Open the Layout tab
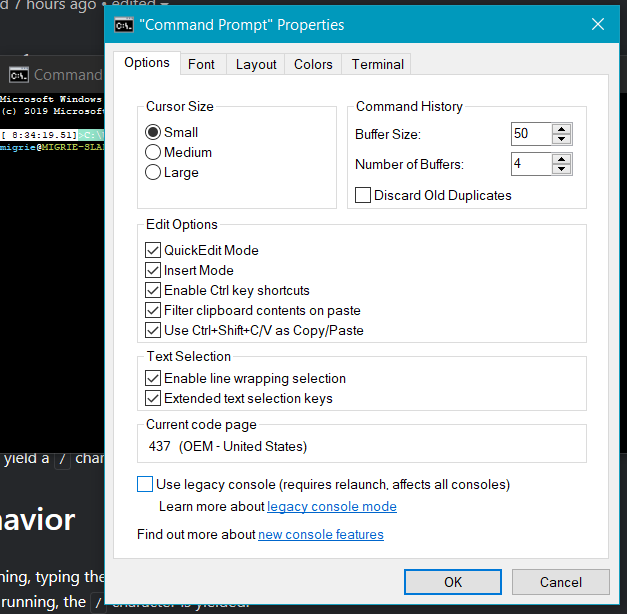The image size is (627, 614). pyautogui.click(x=256, y=64)
